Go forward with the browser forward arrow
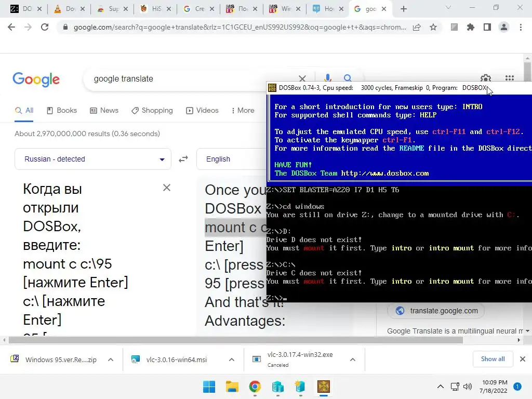The width and height of the screenshot is (532, 399). [x=28, y=27]
